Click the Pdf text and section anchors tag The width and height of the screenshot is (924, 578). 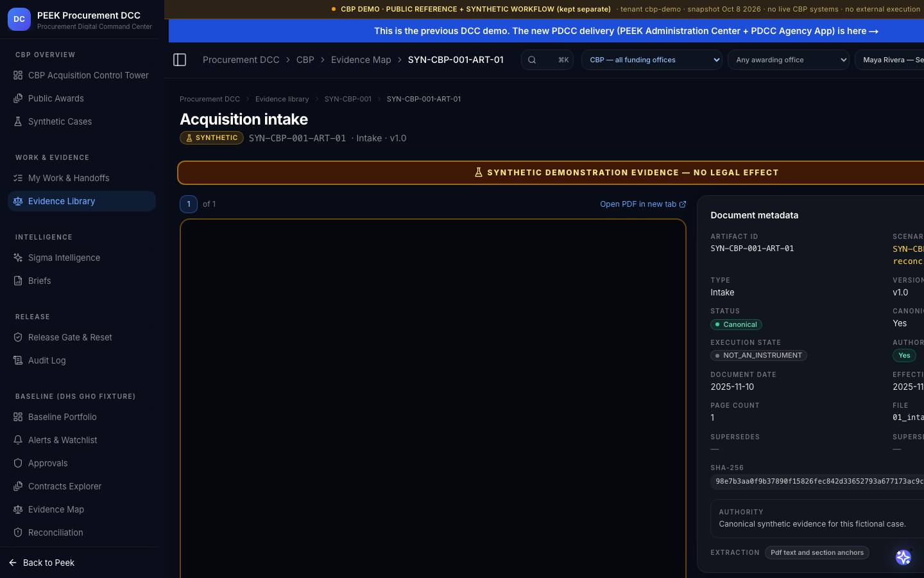(x=817, y=552)
